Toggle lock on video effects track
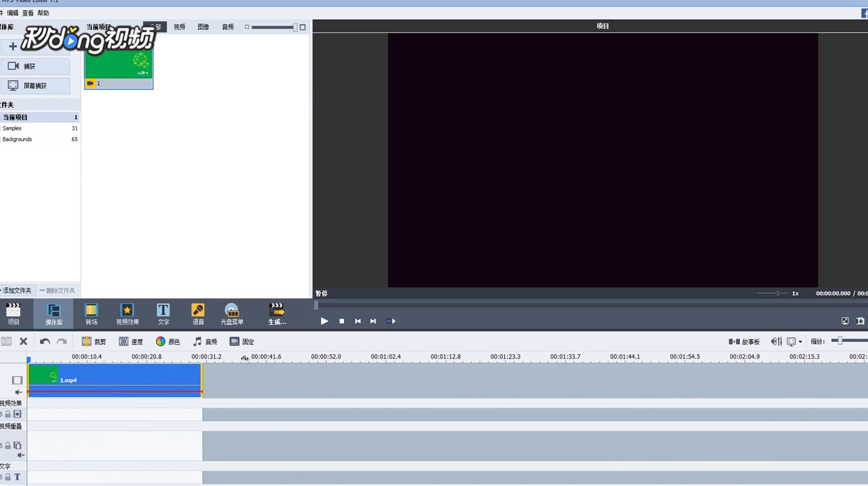This screenshot has width=868, height=486. click(x=8, y=414)
